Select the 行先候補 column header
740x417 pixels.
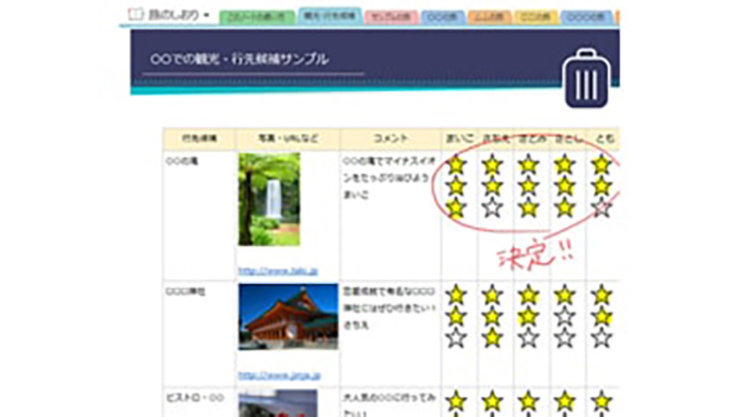click(199, 139)
